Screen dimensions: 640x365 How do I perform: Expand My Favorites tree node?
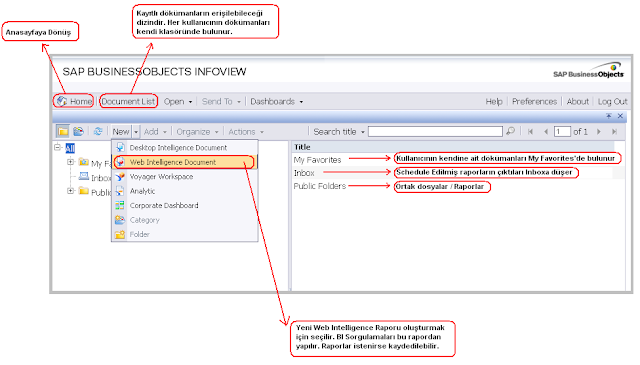[71, 162]
